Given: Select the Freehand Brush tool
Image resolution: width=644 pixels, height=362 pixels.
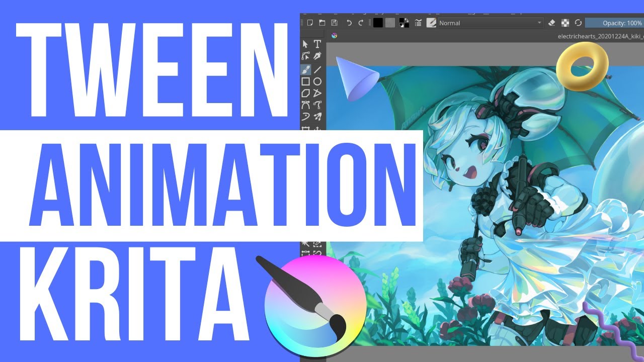Looking at the screenshot, I should pos(305,69).
